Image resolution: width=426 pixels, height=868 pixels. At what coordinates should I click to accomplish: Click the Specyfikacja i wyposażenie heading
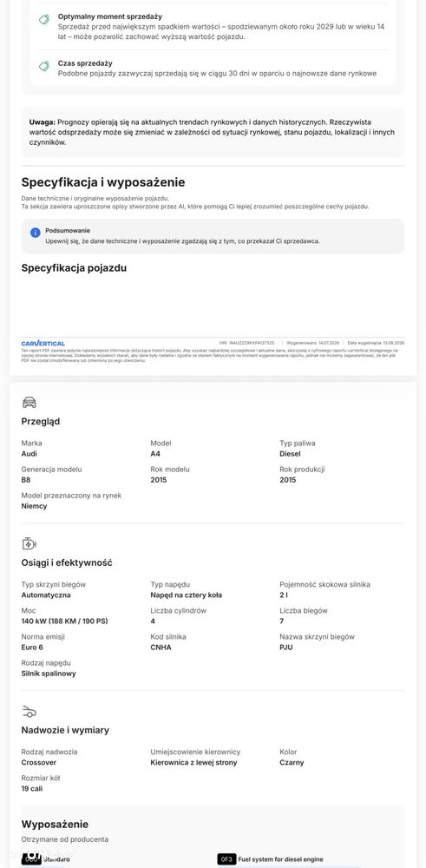pyautogui.click(x=103, y=182)
